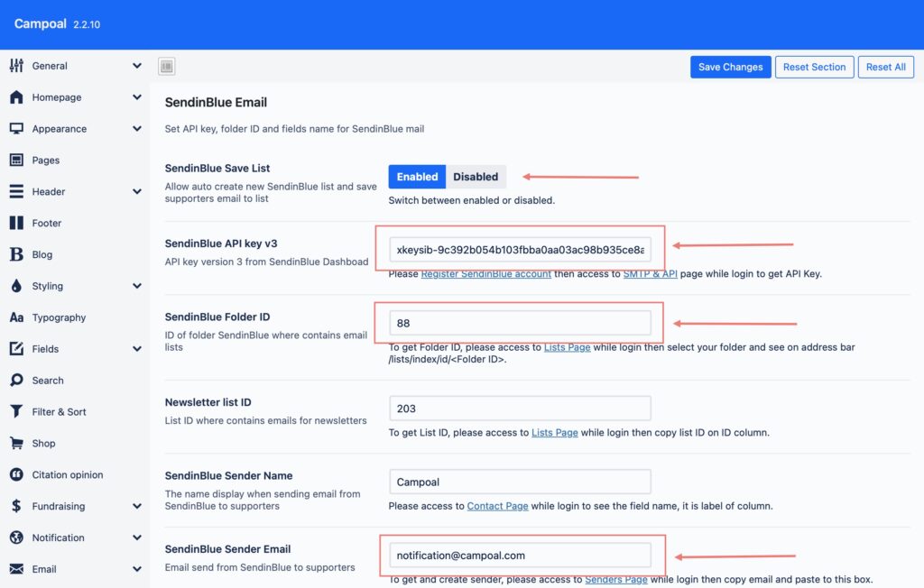
Task: Open the Citation opinion section
Action: click(68, 474)
